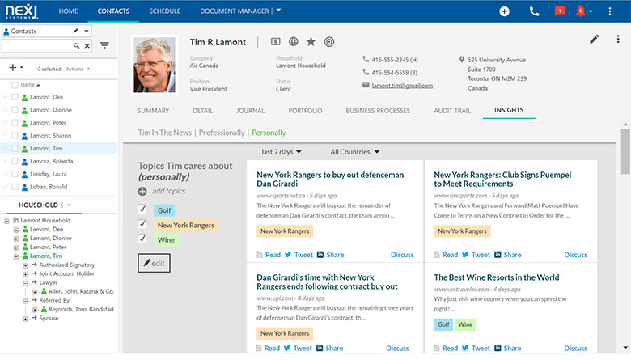Viewport: 631px width, 364px height.
Task: Click the star favorite icon
Action: pyautogui.click(x=311, y=41)
